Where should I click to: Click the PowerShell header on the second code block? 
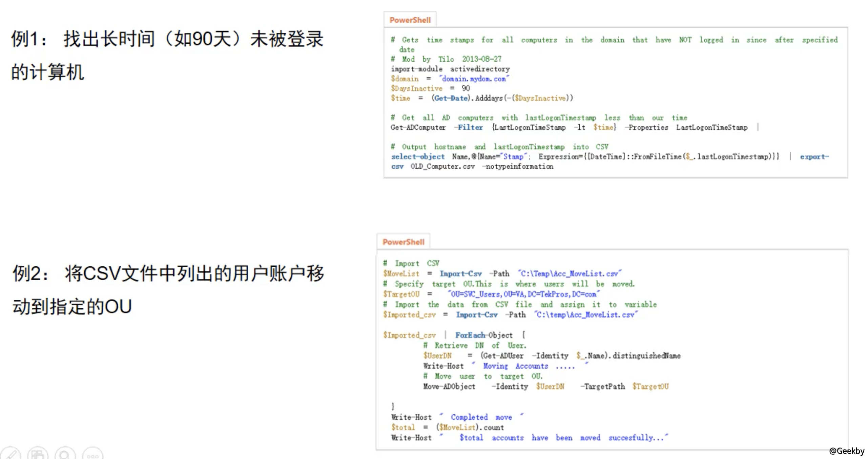404,242
